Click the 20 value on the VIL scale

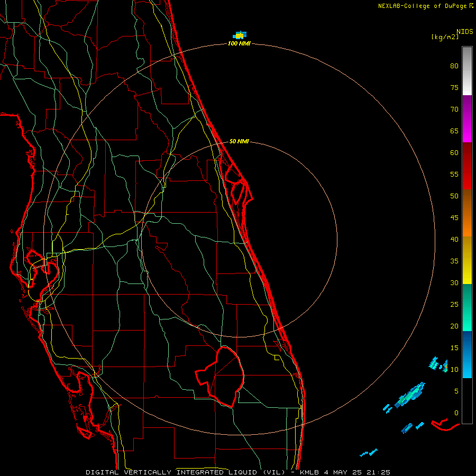click(x=454, y=326)
